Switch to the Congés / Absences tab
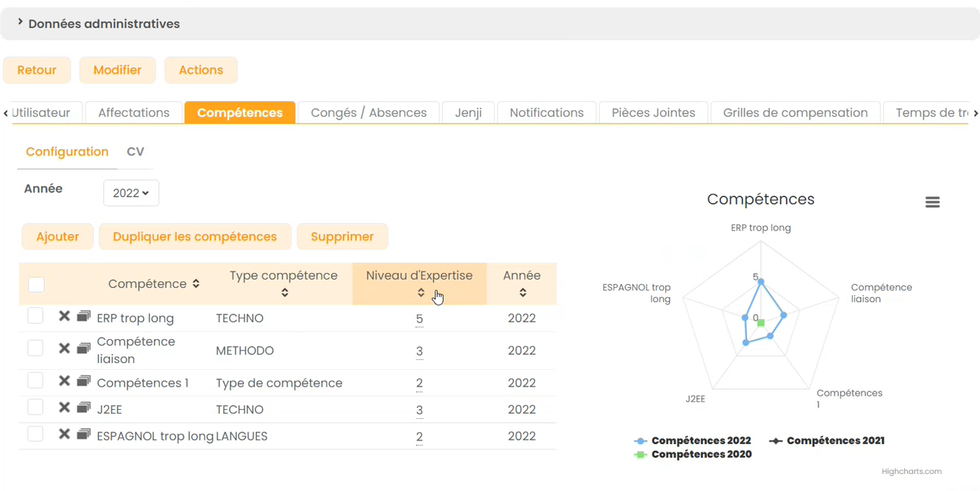 [x=368, y=113]
